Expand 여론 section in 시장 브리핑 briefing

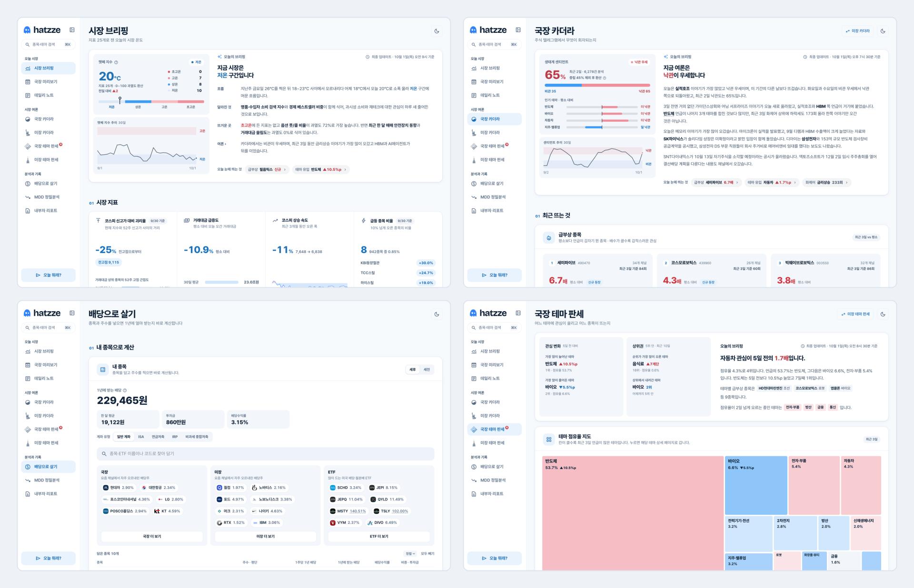point(222,144)
